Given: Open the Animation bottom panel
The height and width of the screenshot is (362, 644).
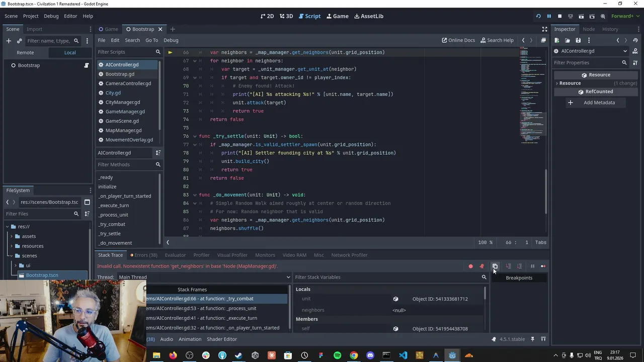Looking at the screenshot, I should 190,339.
